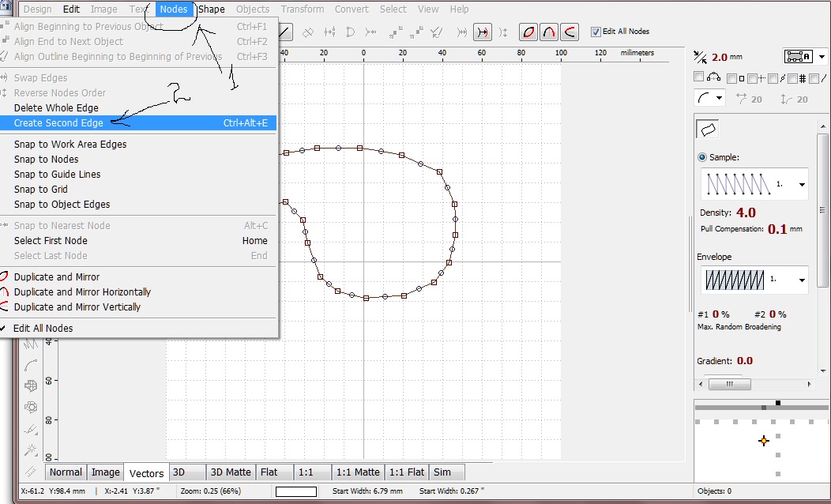831x504 pixels.
Task: Click the column object icon in properties panel
Action: (x=708, y=129)
